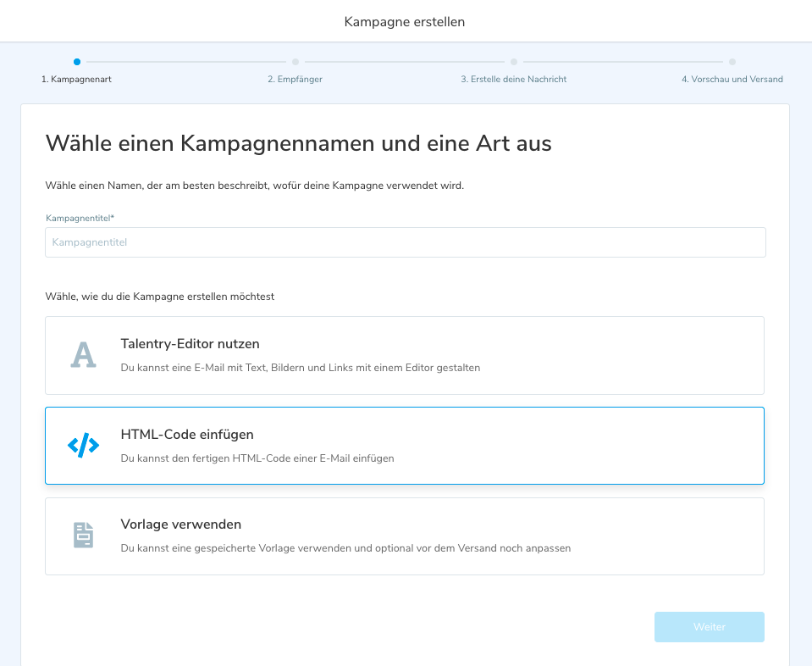This screenshot has height=666, width=812.
Task: Click the step dot above Empfänger
Action: tap(296, 62)
